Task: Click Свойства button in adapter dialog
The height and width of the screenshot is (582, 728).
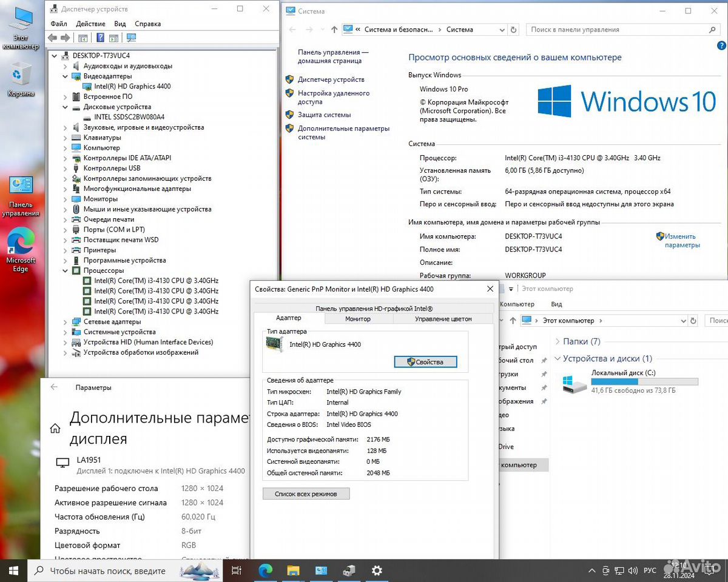Action: [x=425, y=362]
